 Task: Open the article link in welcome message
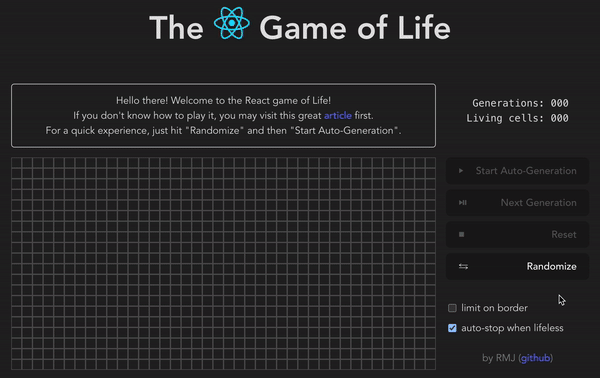[338, 116]
